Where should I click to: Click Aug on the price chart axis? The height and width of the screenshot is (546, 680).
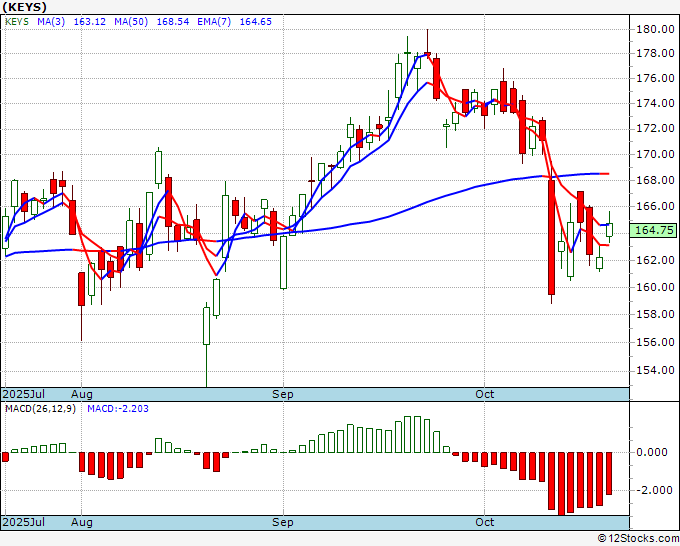click(x=82, y=394)
